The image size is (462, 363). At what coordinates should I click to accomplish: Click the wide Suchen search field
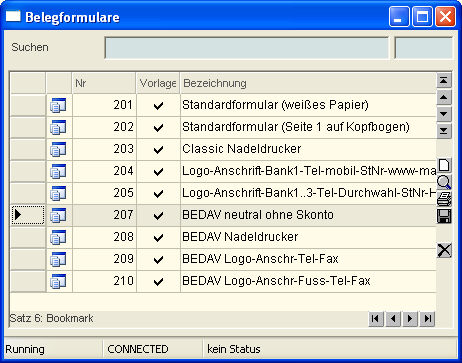pos(247,48)
